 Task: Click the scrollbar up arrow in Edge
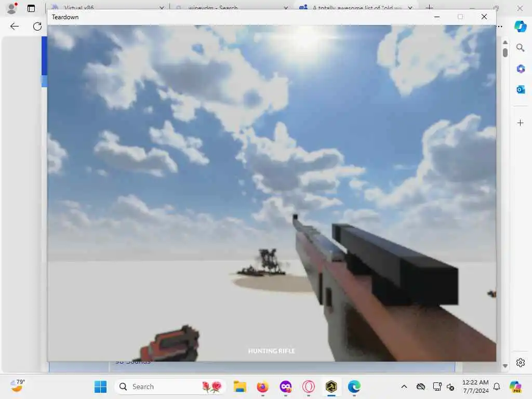[x=505, y=43]
